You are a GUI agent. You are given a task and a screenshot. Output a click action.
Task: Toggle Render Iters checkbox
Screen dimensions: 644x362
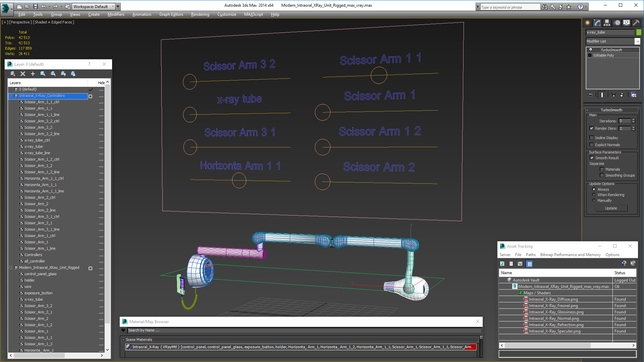coord(592,128)
